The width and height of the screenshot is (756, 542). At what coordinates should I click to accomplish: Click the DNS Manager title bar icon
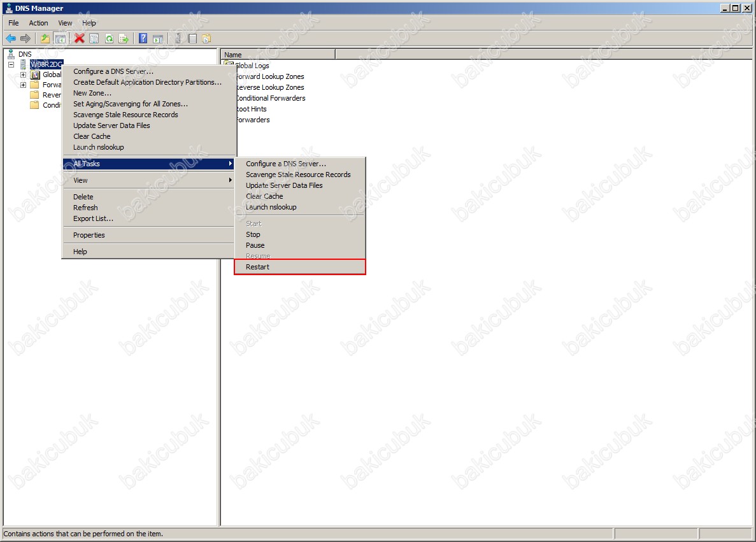coord(9,8)
